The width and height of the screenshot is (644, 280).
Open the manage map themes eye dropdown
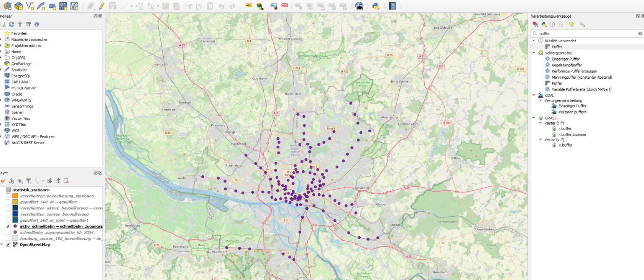(20, 181)
